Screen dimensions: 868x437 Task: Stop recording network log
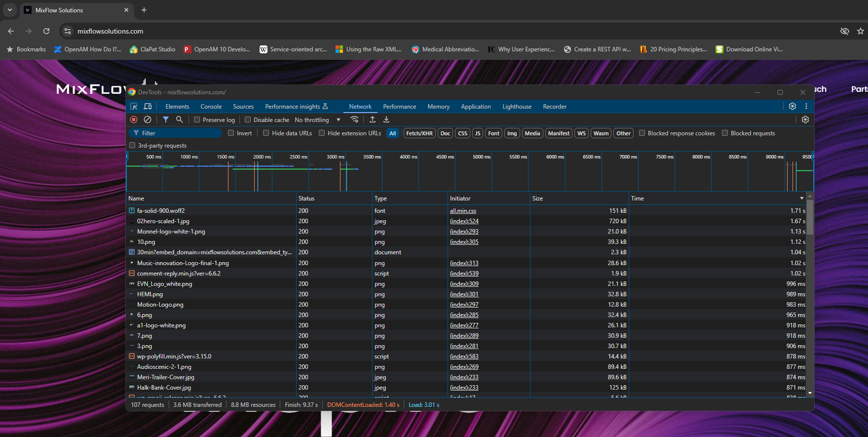click(x=134, y=119)
